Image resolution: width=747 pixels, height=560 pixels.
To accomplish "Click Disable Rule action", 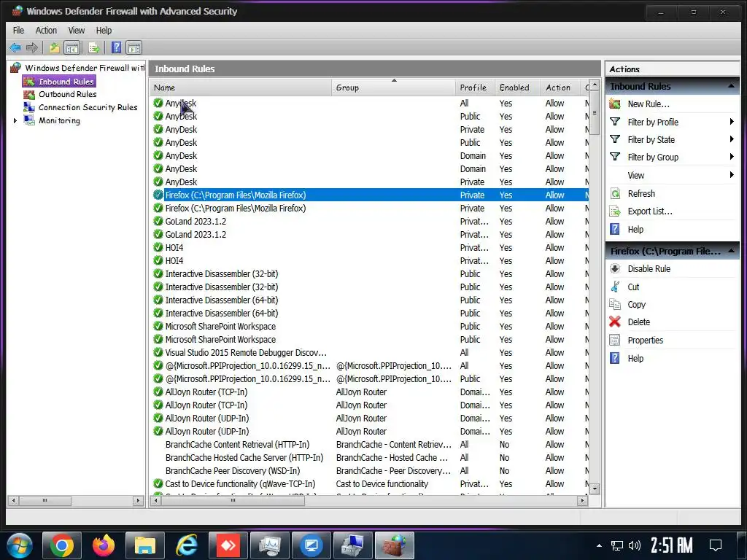I will coord(649,268).
